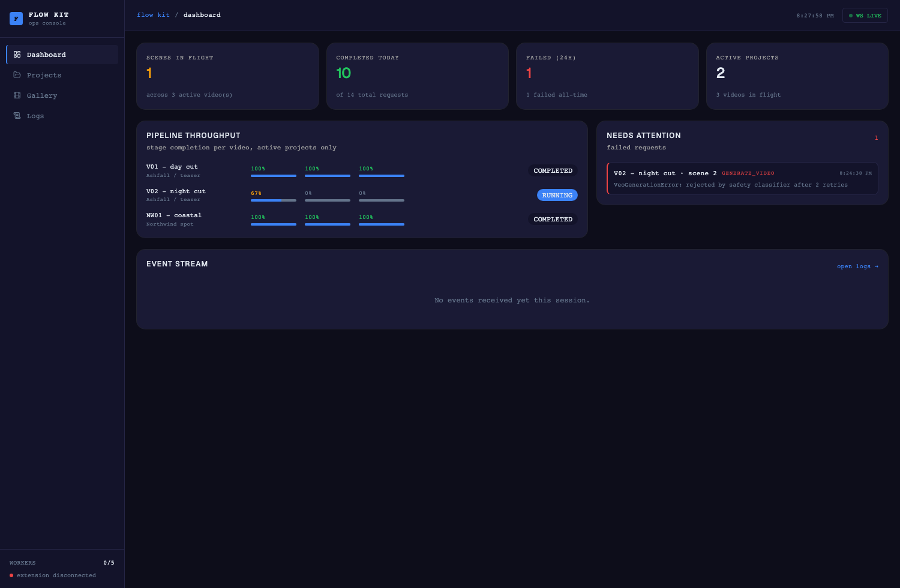The width and height of the screenshot is (900, 588).
Task: Open the Logs sidebar item
Action: pos(62,116)
